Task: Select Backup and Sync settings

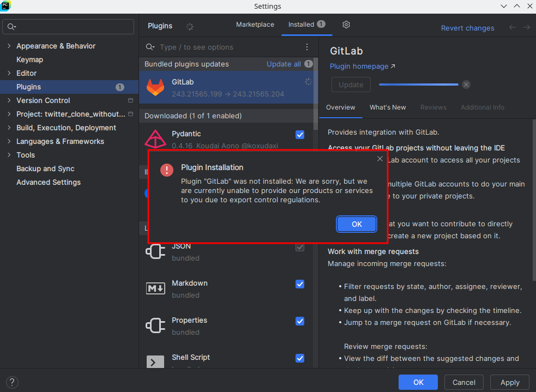Action: tap(45, 169)
